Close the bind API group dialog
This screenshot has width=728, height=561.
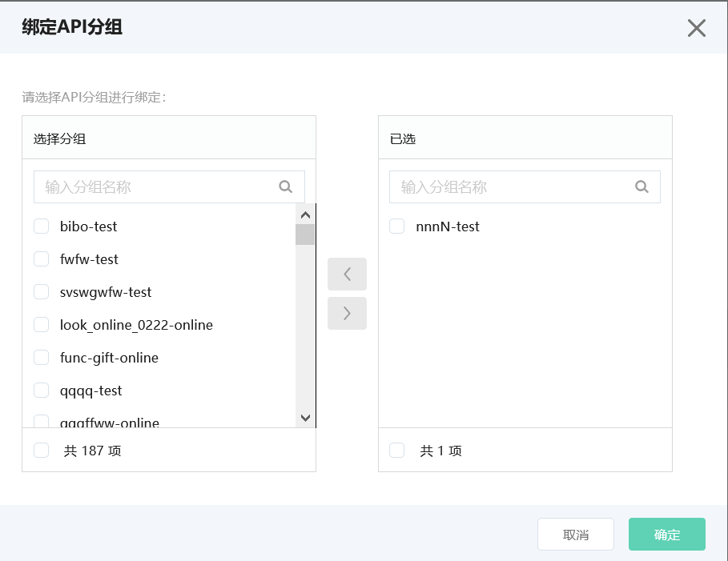pyautogui.click(x=696, y=28)
